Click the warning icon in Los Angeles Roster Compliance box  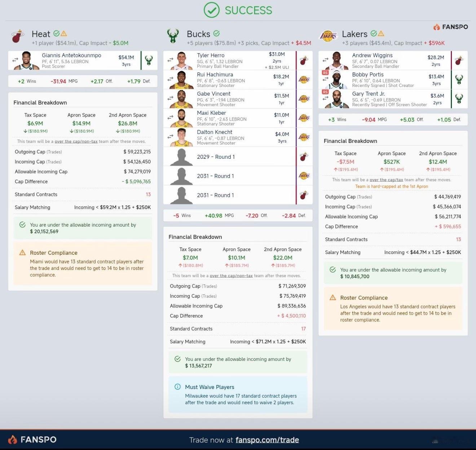click(x=333, y=297)
